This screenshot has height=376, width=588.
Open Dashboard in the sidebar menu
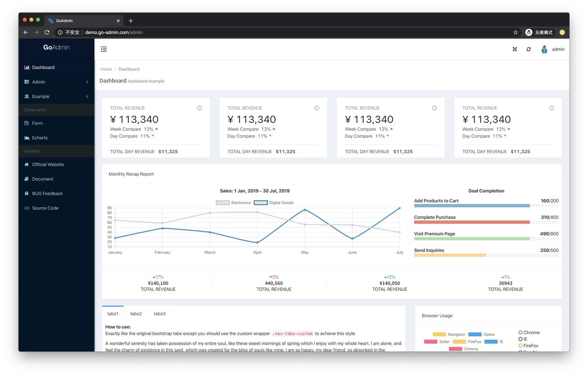[56, 68]
